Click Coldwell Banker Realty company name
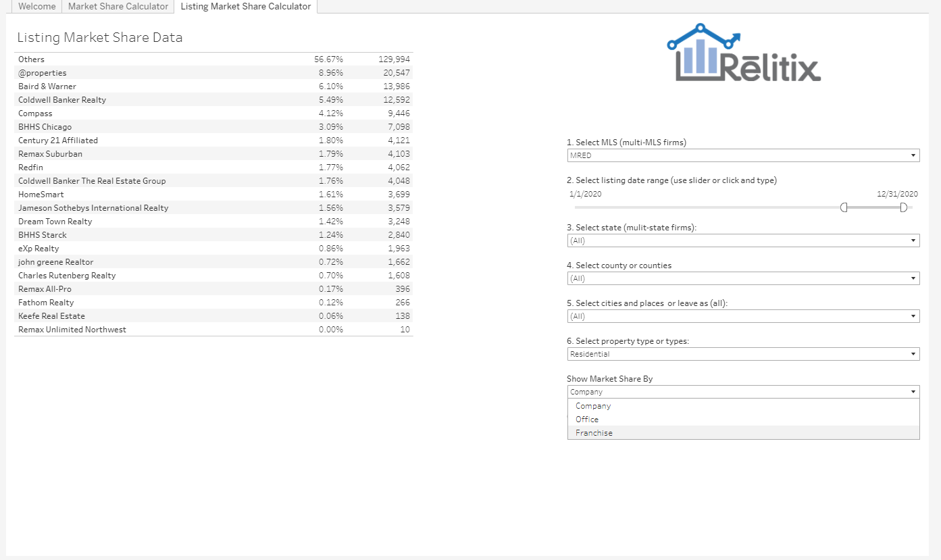Viewport: 941px width, 560px height. pos(62,100)
